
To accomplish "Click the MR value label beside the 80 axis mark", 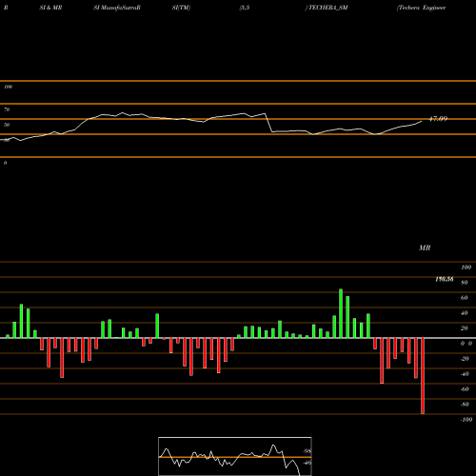I will (x=445, y=279).
